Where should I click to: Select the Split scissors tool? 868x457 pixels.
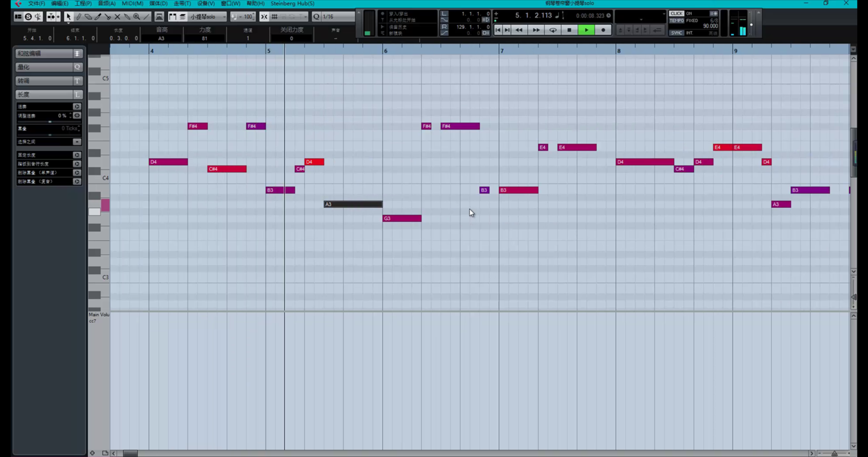click(108, 17)
